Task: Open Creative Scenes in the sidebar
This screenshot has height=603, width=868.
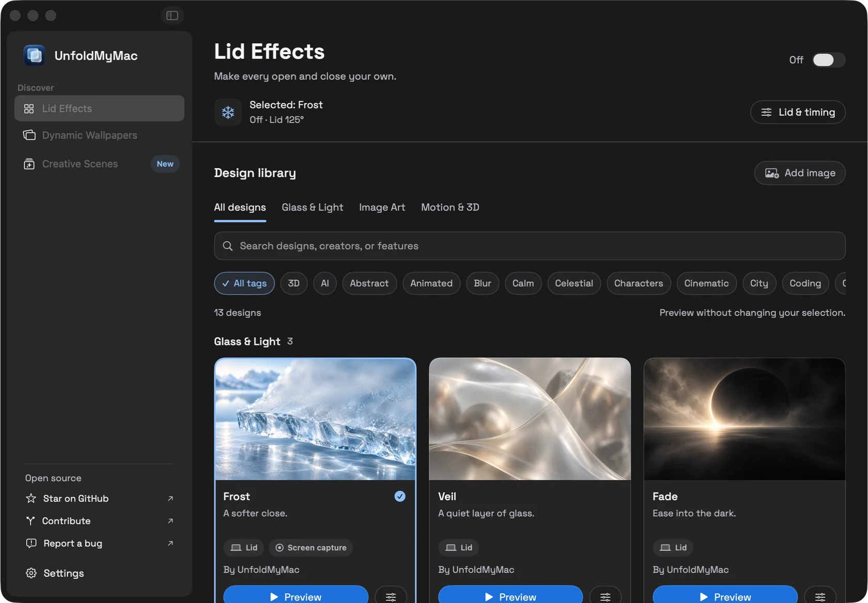Action: pyautogui.click(x=99, y=164)
